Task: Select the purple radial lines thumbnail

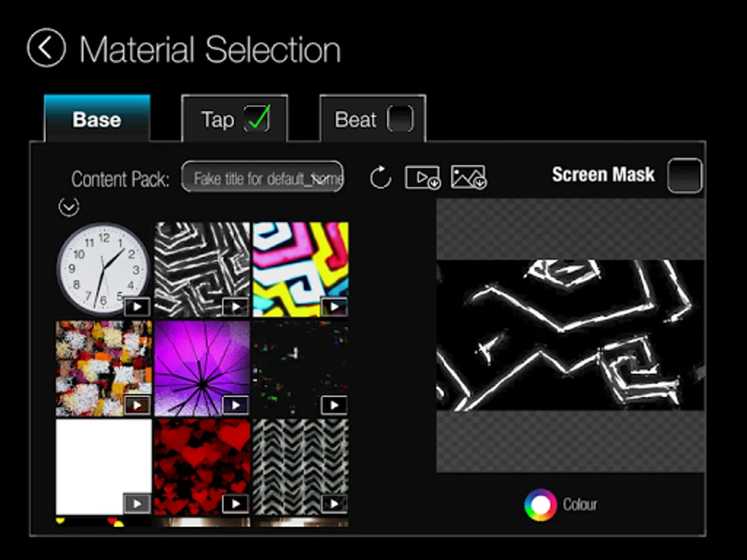Action: tap(202, 368)
